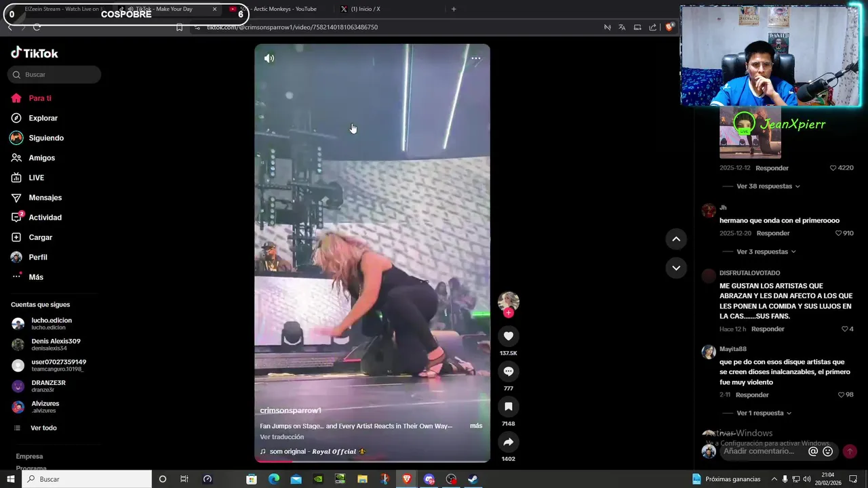Screen dimensions: 868x488
Task: Open the taskbar clock and date
Action: click(828, 479)
